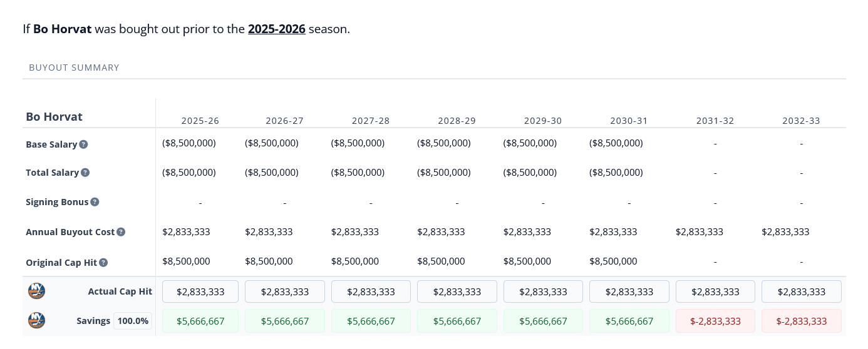Select the Buyout Summary tab
This screenshot has height=349, width=868.
[x=74, y=68]
